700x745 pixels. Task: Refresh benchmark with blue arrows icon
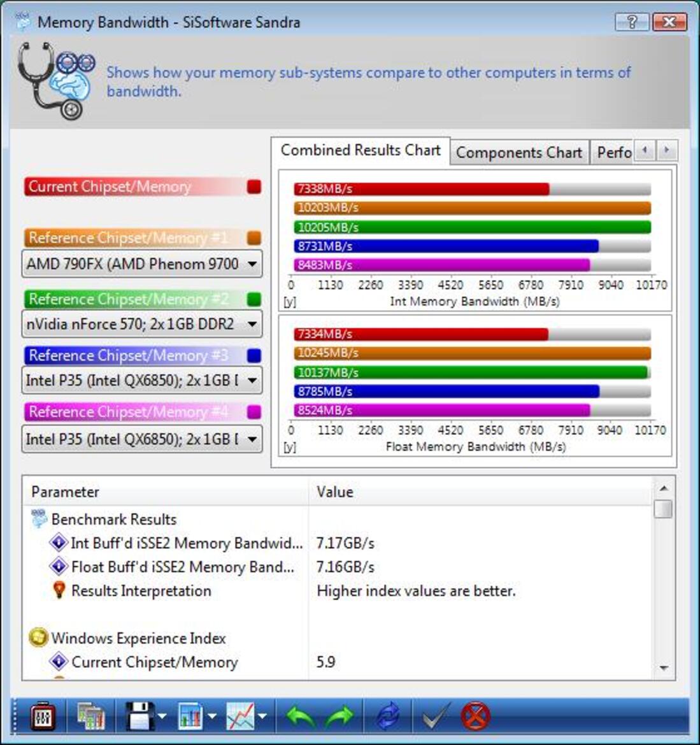point(388,716)
